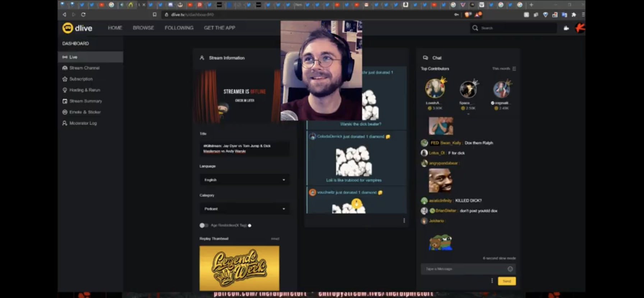Click the Send chat button
Screen dimensions: 644x298
[507, 281]
